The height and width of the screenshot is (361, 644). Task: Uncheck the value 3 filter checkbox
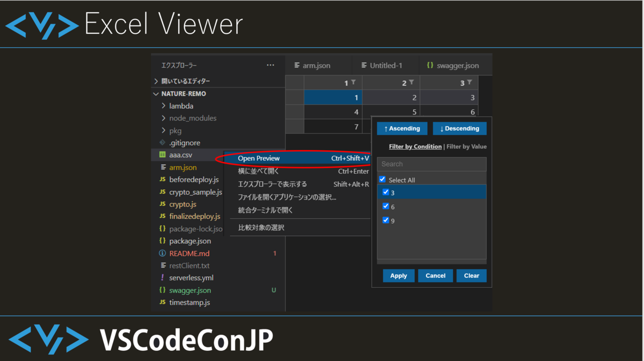point(385,192)
